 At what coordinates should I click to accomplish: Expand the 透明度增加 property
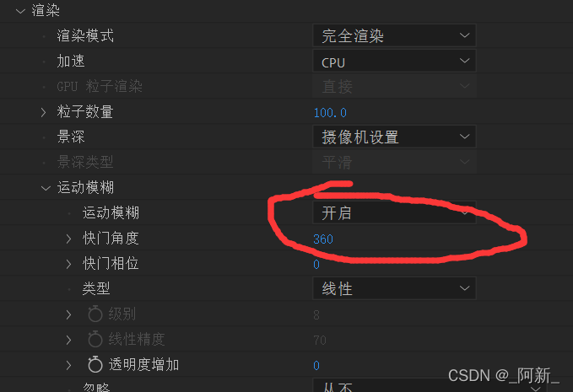(x=68, y=365)
